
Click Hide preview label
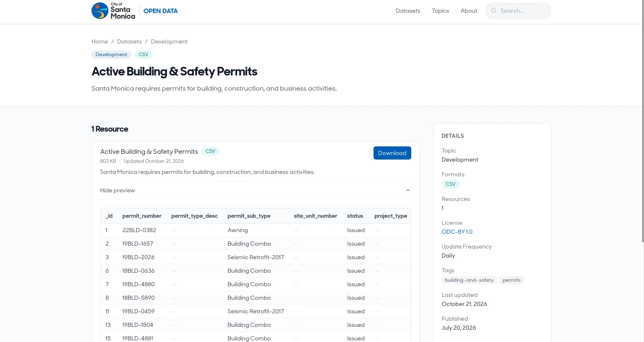[x=117, y=190]
